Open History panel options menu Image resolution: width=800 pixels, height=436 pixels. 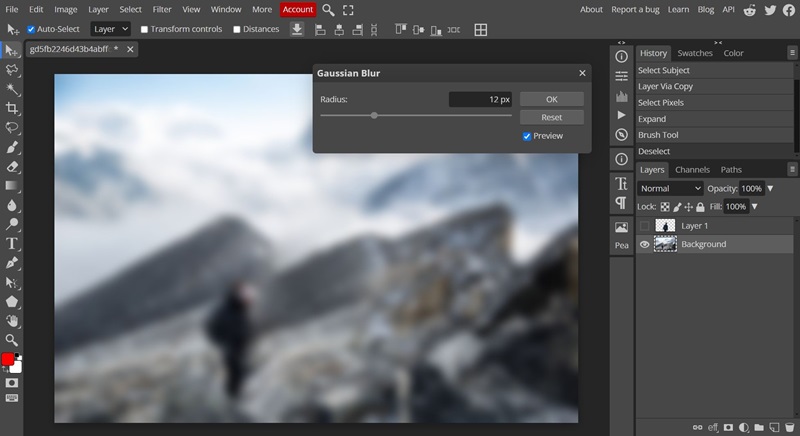(792, 53)
